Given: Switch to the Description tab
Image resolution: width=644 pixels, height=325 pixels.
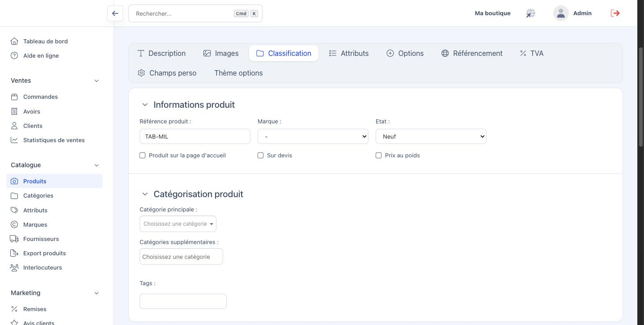Looking at the screenshot, I should pos(161,53).
